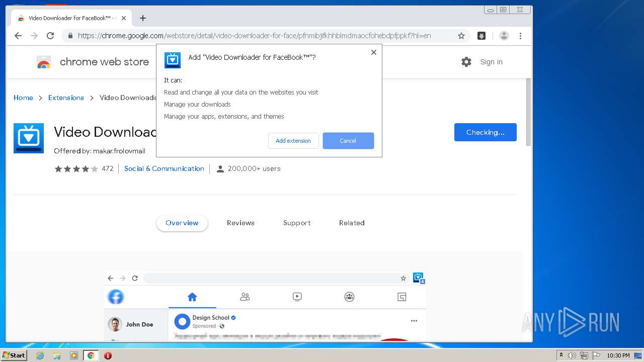Open the download extension icon in the toolbar
The height and width of the screenshot is (362, 644).
(481, 36)
